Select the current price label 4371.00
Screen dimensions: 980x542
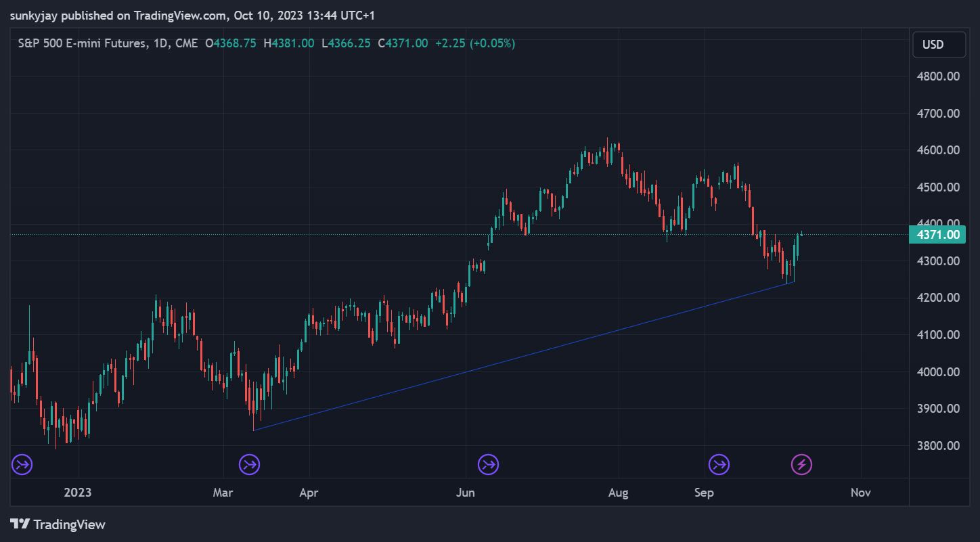(x=937, y=235)
